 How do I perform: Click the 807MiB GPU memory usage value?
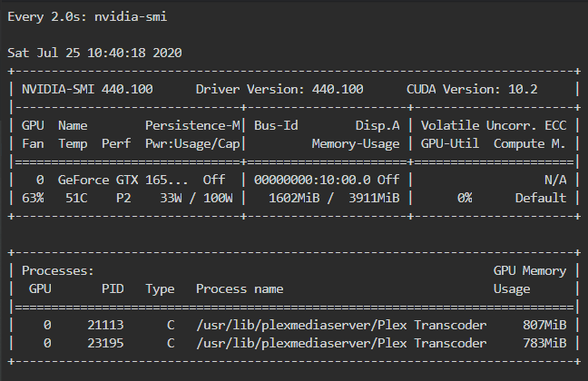point(544,325)
